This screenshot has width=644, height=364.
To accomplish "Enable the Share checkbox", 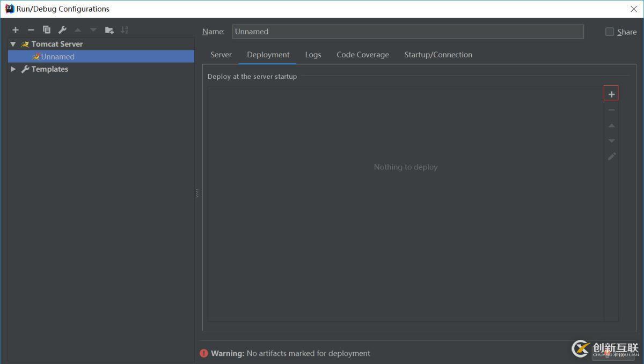I will coord(610,32).
